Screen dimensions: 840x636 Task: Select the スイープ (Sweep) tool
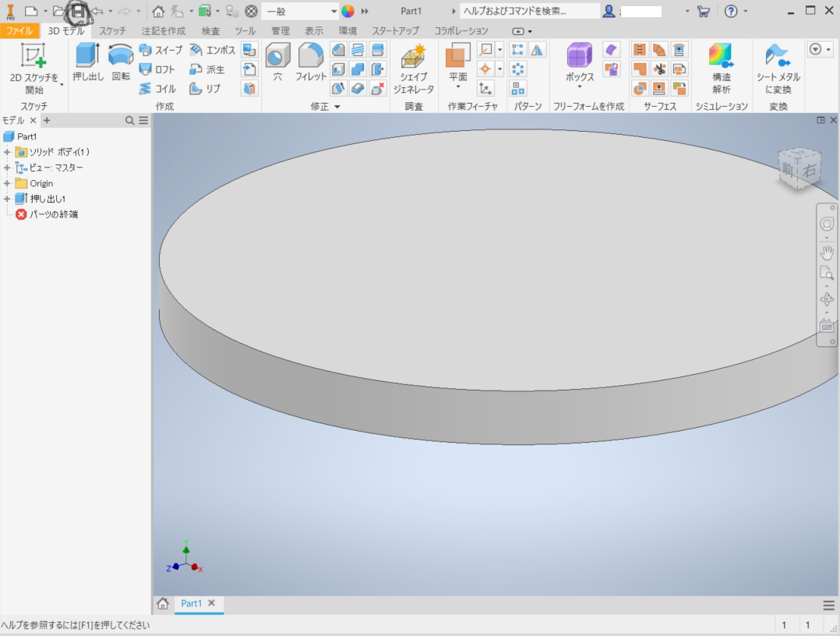pyautogui.click(x=161, y=51)
